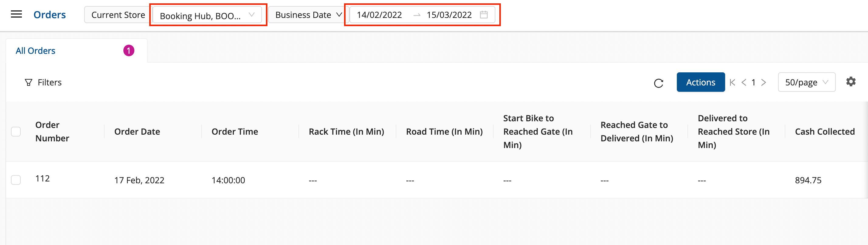Change the 50/page size dropdown
The height and width of the screenshot is (245, 868).
click(806, 83)
